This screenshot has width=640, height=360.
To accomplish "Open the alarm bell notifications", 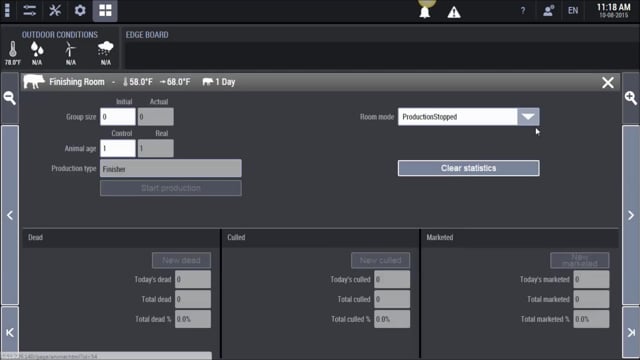I will (x=425, y=12).
